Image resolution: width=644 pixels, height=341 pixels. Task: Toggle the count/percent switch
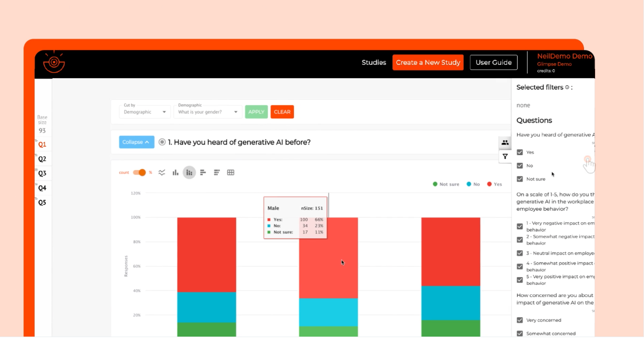(x=140, y=173)
